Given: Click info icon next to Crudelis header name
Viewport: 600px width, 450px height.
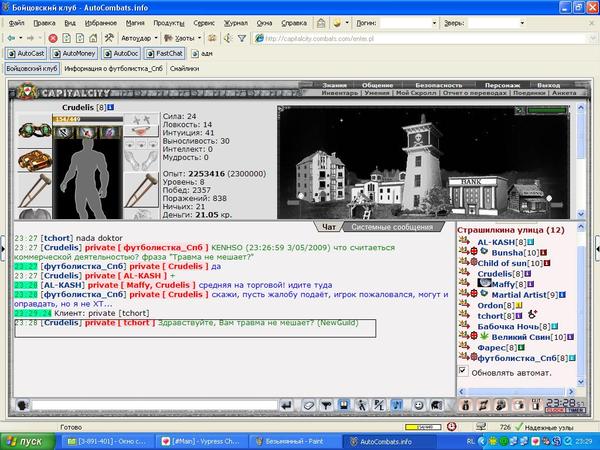Looking at the screenshot, I should (111, 108).
